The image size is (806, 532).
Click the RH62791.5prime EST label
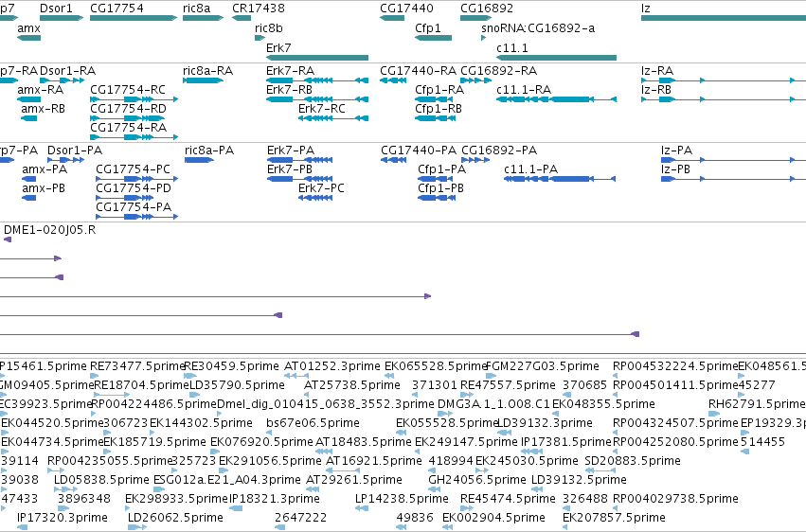click(757, 404)
